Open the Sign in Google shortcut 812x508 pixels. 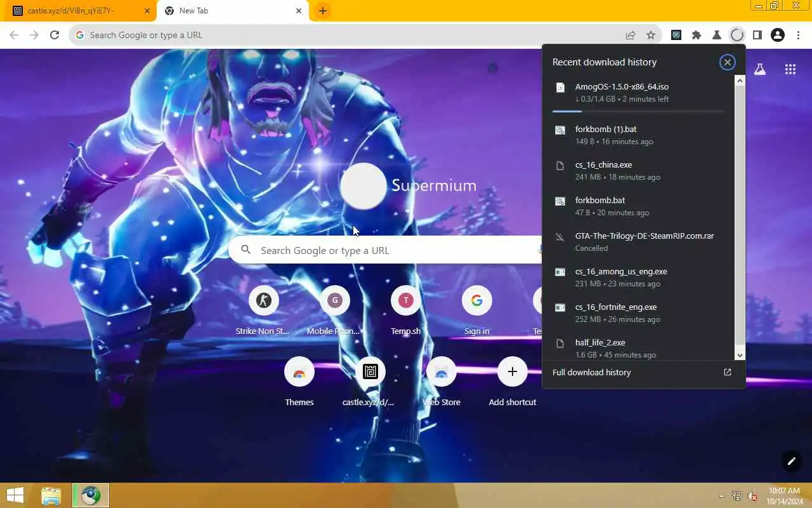477,311
